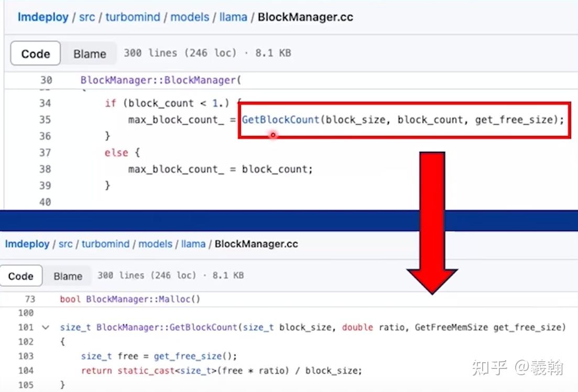The image size is (578, 392).
Task: Switch to the Code view tab
Action: [x=35, y=53]
